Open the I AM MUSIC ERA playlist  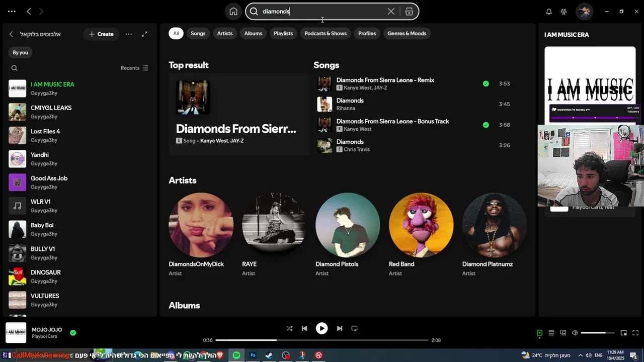pos(80,88)
